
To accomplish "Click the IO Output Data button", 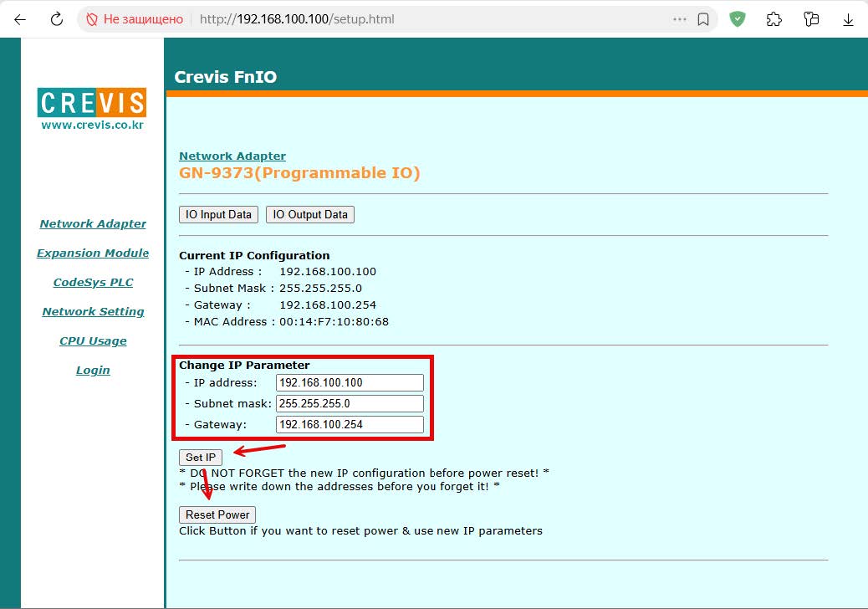I will click(x=310, y=215).
